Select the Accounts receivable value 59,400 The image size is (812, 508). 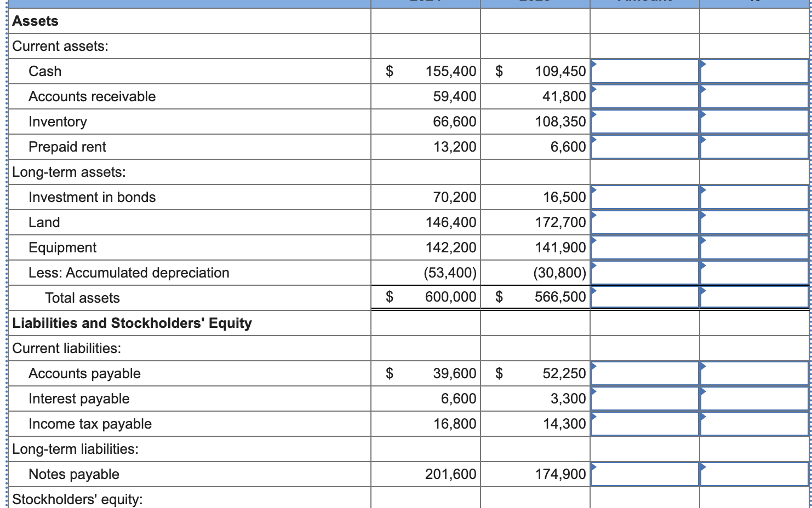[455, 96]
